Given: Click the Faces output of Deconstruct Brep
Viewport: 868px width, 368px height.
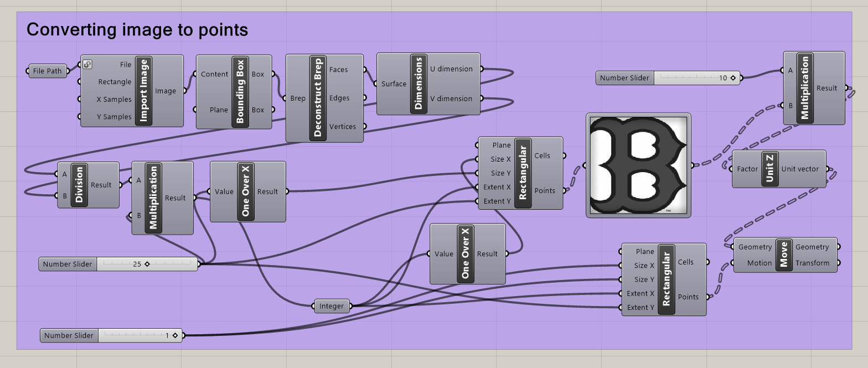Looking at the screenshot, I should tap(338, 70).
